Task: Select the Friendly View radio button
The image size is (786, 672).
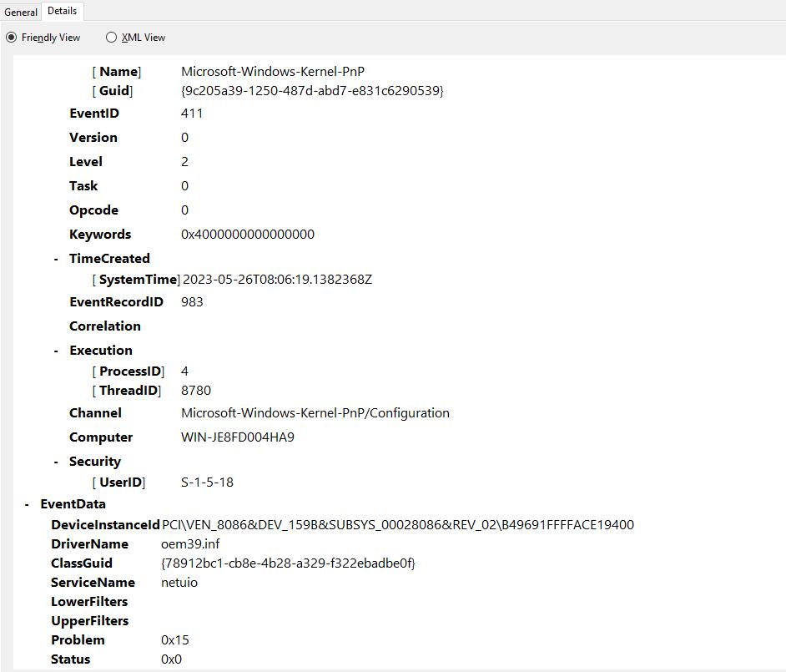Action: 11,38
